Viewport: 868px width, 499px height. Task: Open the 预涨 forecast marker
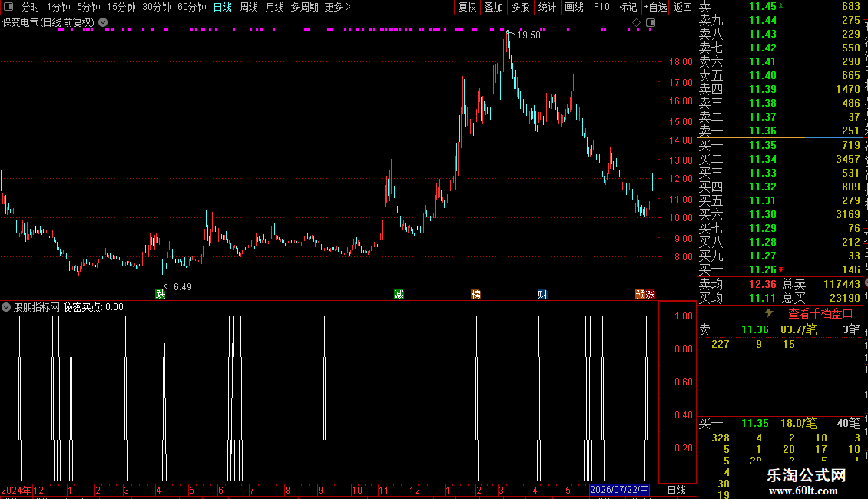[645, 294]
